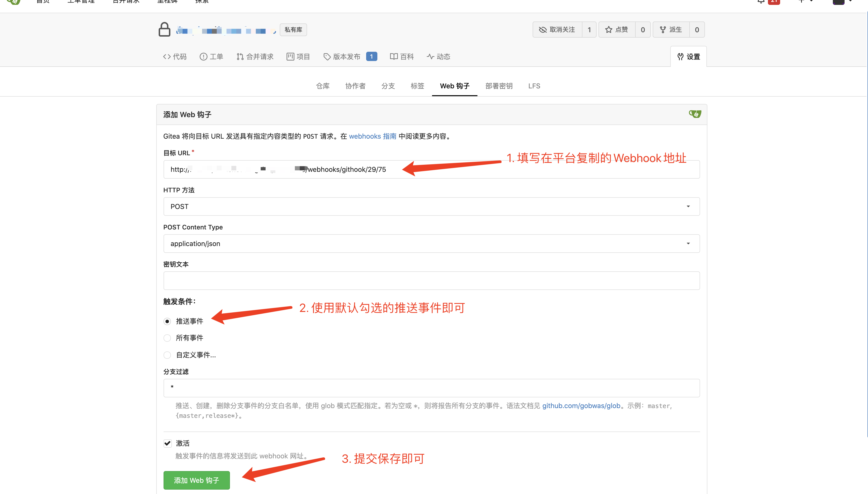Click the 密钥文本 input field
Screen dimensions: 868x494
coord(431,281)
